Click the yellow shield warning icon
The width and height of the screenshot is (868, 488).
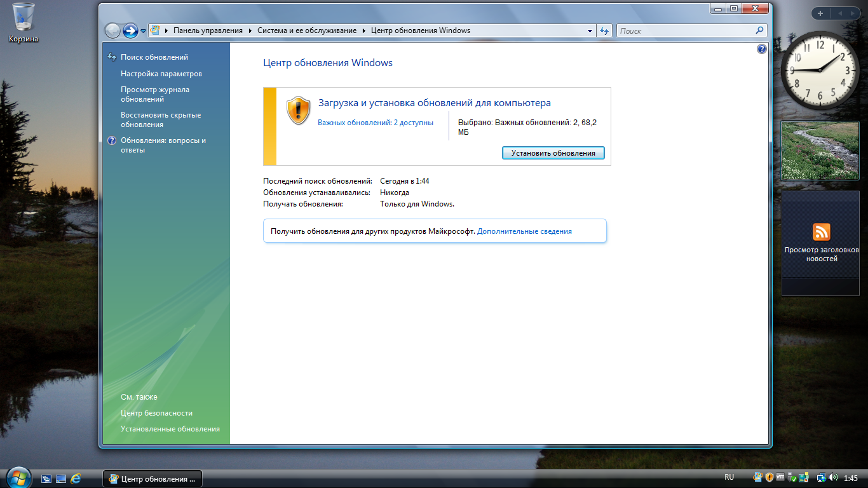pos(298,110)
